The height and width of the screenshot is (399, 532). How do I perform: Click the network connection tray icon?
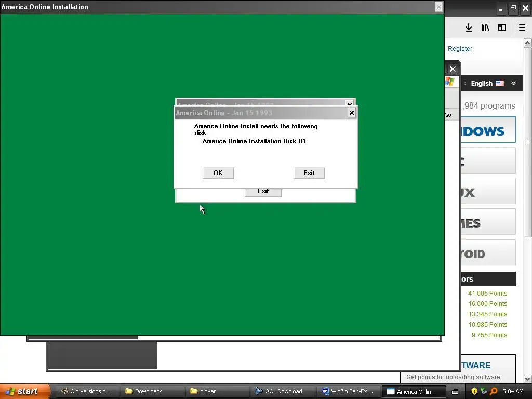484,391
